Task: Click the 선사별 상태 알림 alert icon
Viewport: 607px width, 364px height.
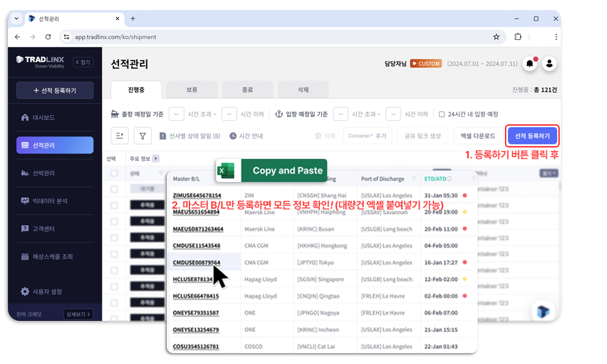Action: 163,136
